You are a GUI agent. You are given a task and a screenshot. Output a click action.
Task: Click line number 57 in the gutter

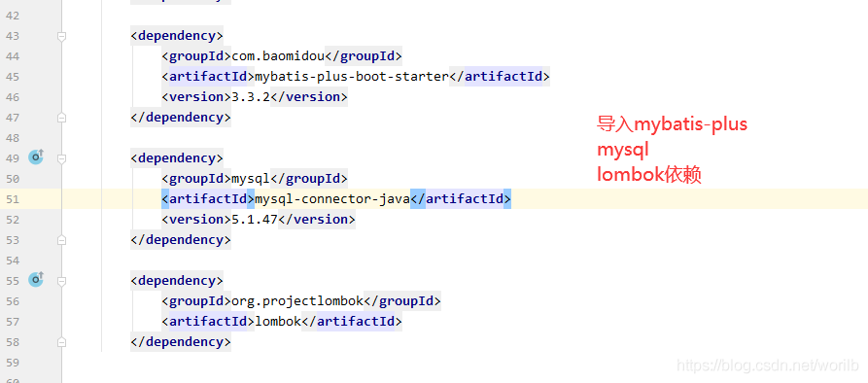13,322
